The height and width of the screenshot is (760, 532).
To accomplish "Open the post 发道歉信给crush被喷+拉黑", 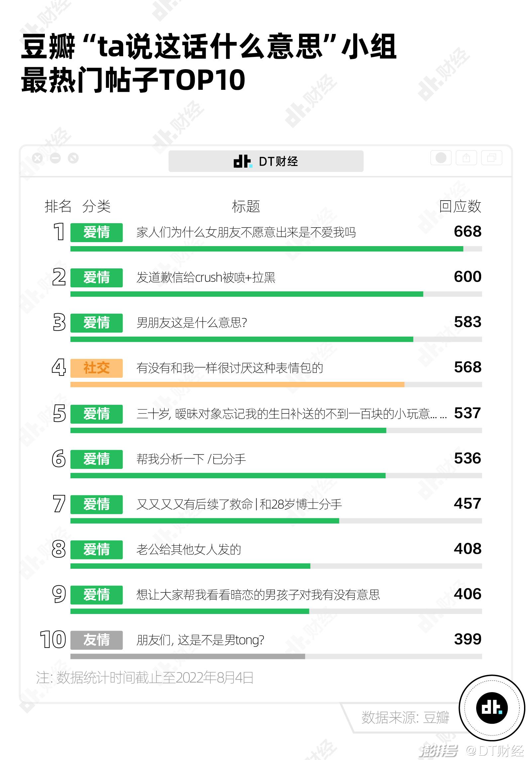I will [206, 277].
